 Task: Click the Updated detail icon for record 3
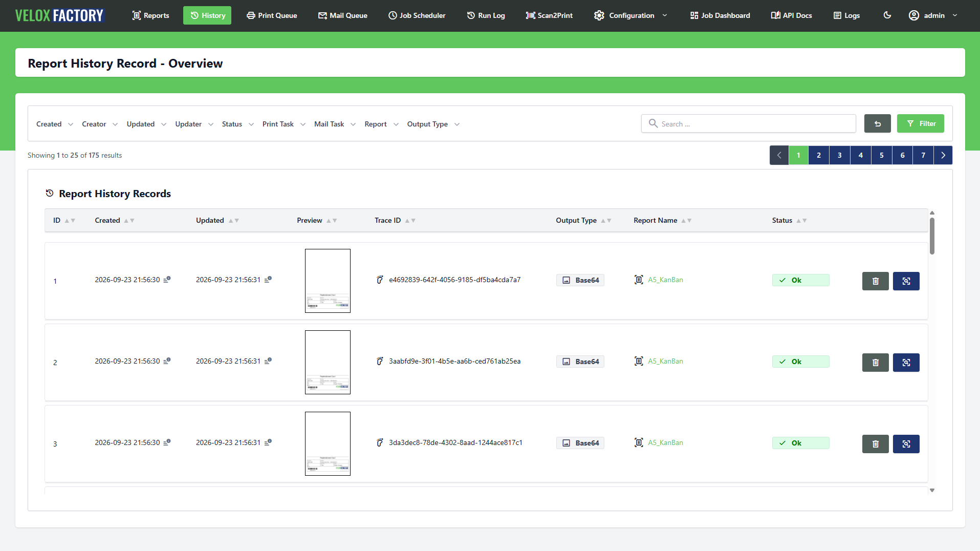click(268, 442)
